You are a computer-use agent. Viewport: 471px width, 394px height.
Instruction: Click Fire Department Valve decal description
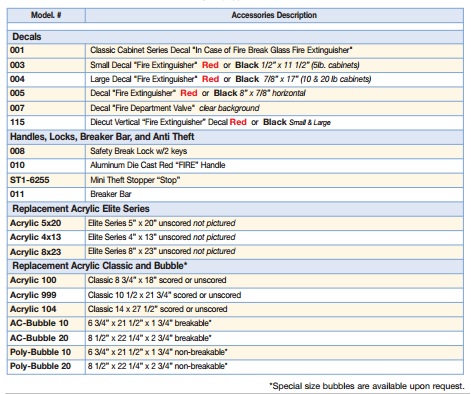pos(175,108)
